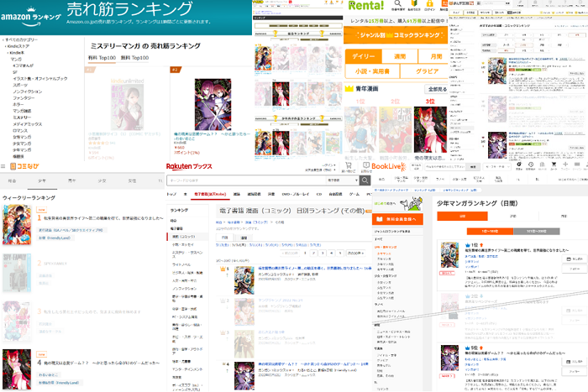Click the blue crown at BookLive 1位
This screenshot has height=392, width=588.
(468, 245)
